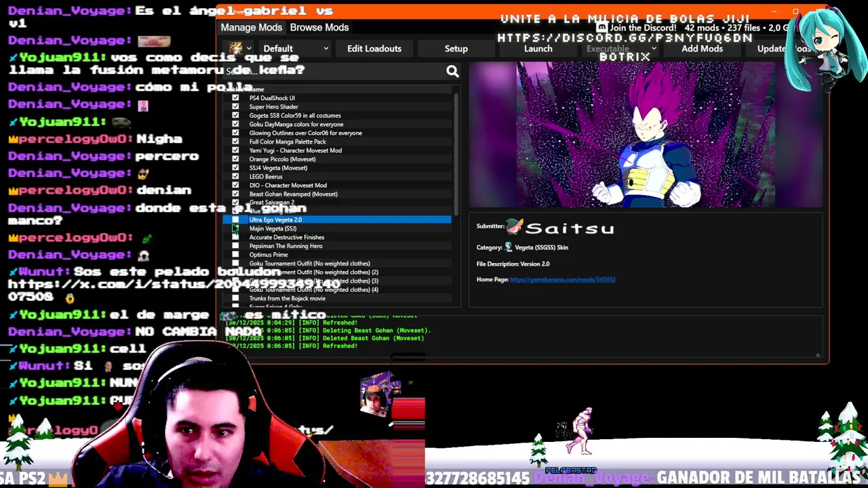Enable the Ultra Ego Vegeta 2.0 checkbox

coord(235,220)
